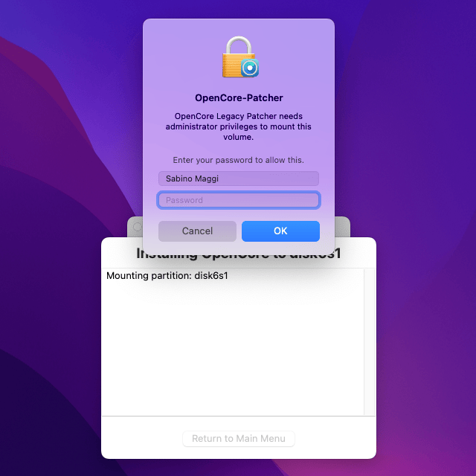The image size is (476, 476).
Task: Click the administrator privileges message text
Action: [238, 126]
